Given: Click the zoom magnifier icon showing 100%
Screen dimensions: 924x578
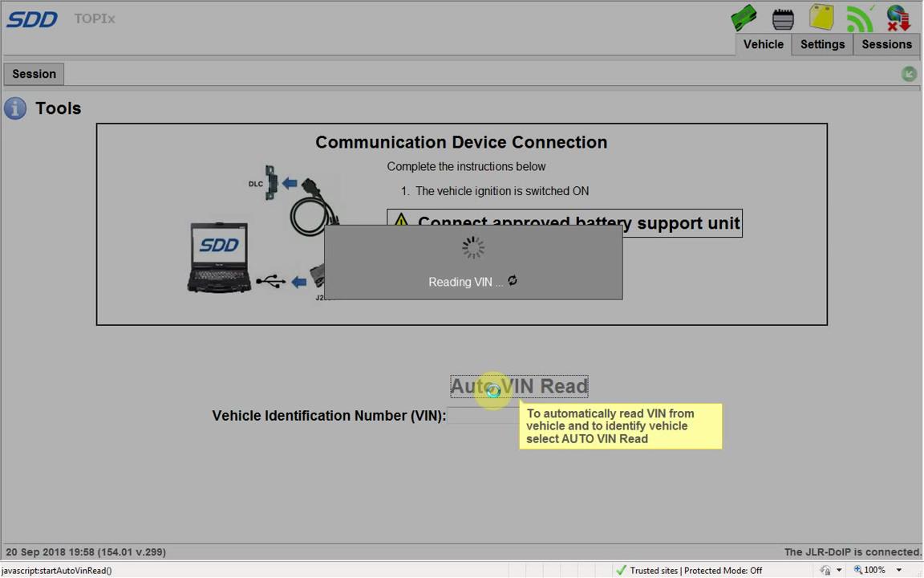Looking at the screenshot, I should pyautogui.click(x=858, y=570).
